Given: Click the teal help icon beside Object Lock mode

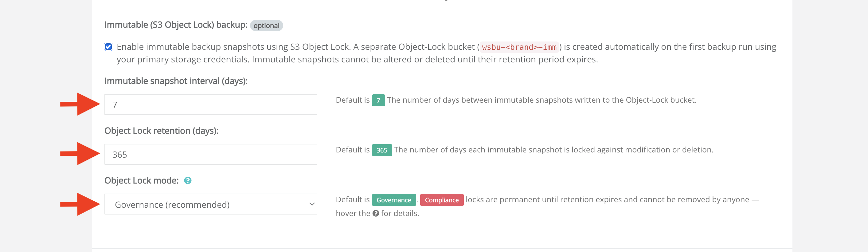Looking at the screenshot, I should pyautogui.click(x=188, y=180).
